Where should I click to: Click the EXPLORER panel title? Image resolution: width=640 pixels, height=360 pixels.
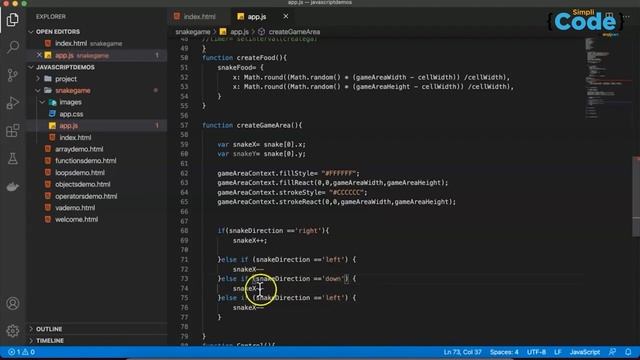[x=51, y=17]
